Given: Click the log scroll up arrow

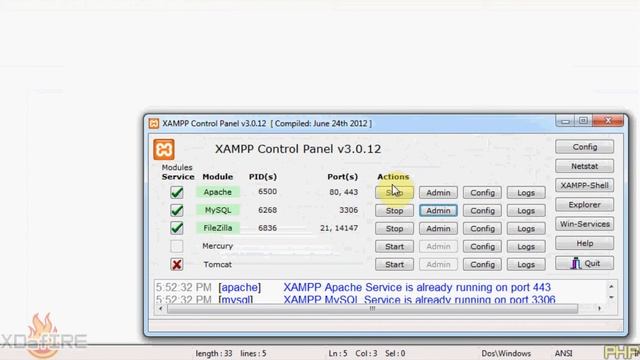Looking at the screenshot, I should 611,287.
